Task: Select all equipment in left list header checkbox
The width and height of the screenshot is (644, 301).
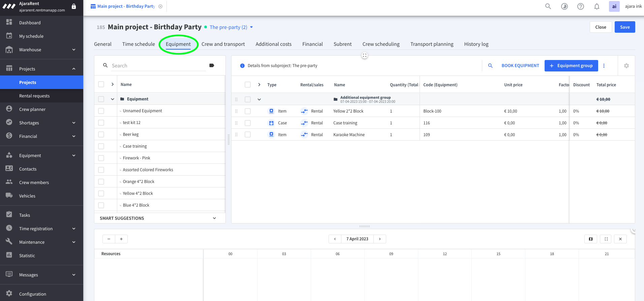Action: point(101,84)
